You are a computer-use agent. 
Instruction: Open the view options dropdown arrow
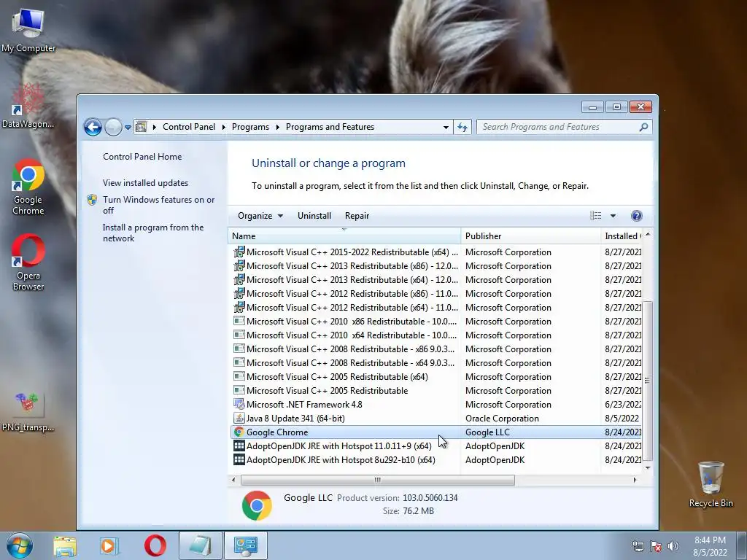click(x=613, y=216)
